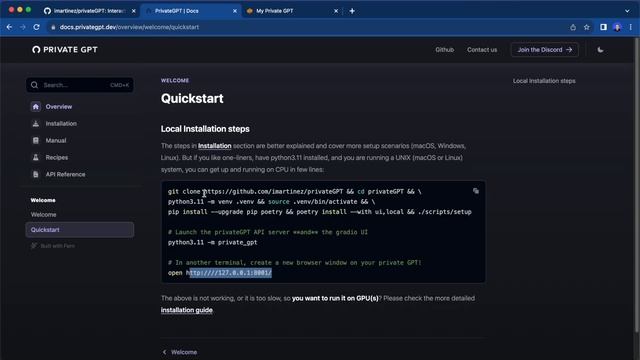
Task: Click the Overview home icon
Action: (x=36, y=107)
